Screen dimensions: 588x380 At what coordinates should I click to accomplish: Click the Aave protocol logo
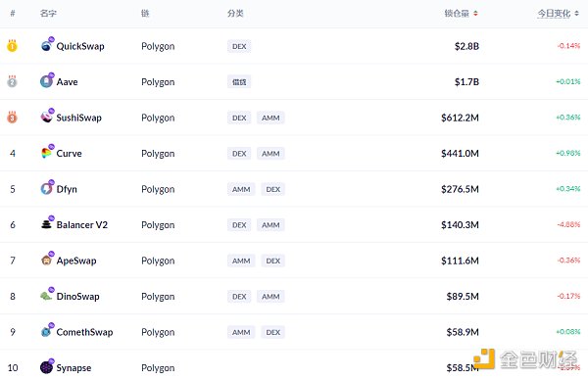46,81
